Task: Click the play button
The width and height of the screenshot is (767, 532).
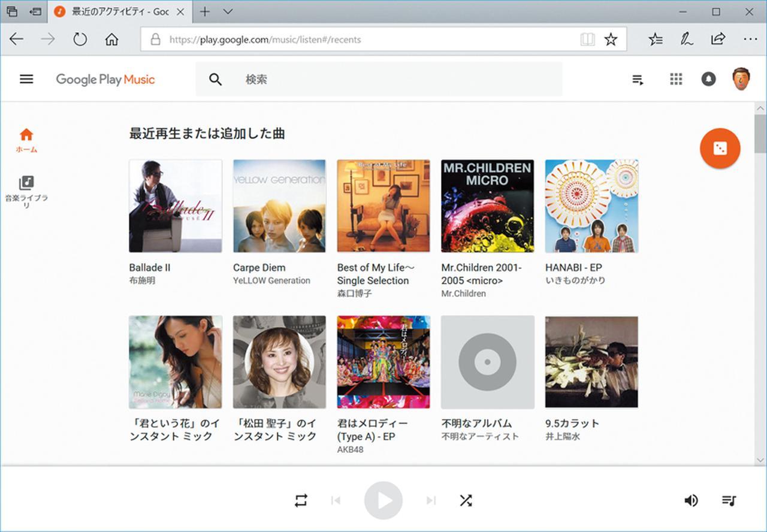Action: tap(383, 500)
